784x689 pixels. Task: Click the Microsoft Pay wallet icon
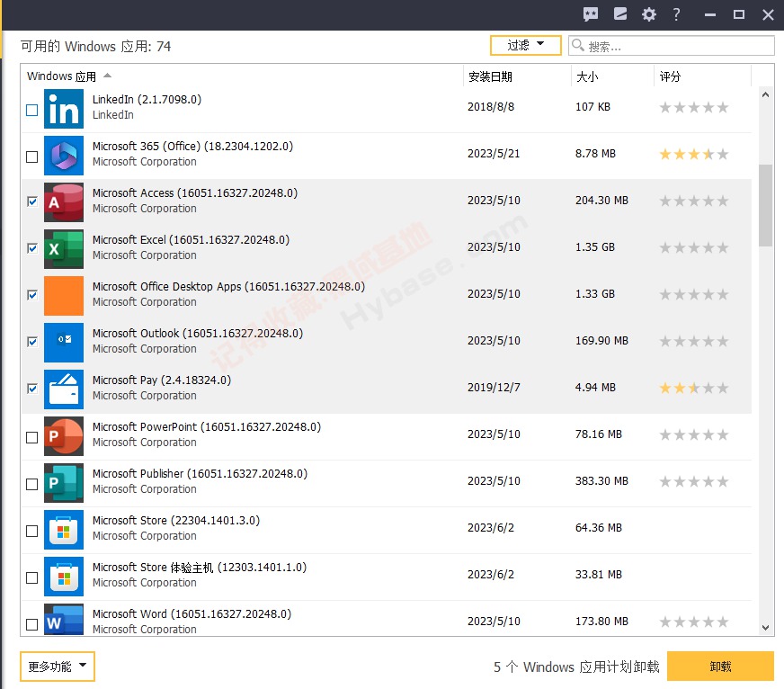64,389
